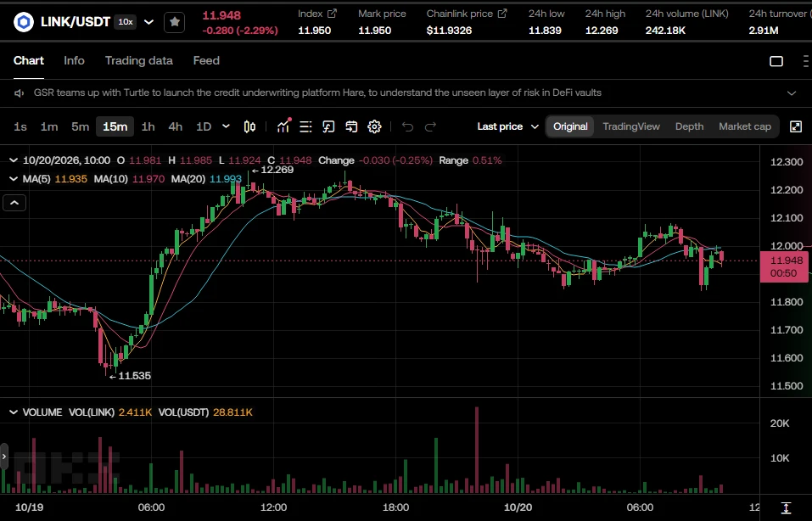Open the drawing tools icon
Screen dimensions: 812x521
pos(328,126)
